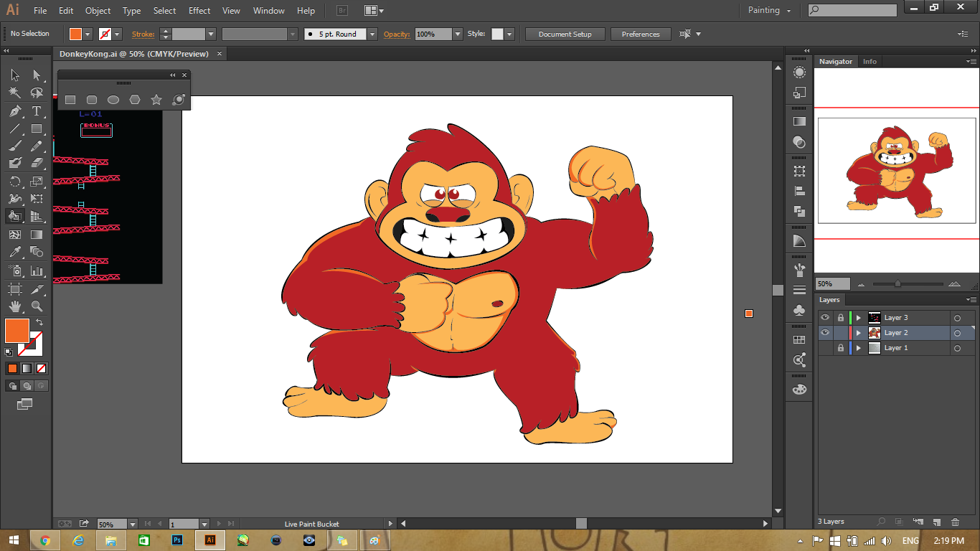This screenshot has height=551, width=980.
Task: Open the opacity percentage dropdown
Action: click(458, 34)
